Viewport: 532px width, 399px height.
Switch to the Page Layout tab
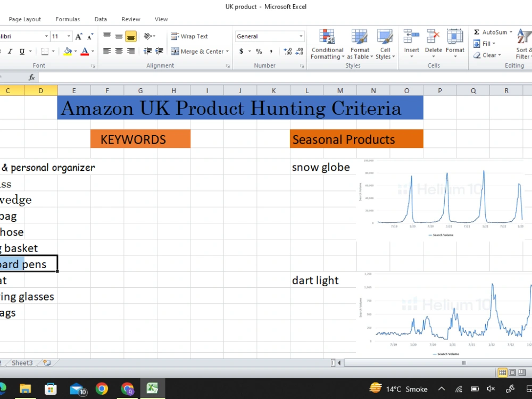(25, 19)
